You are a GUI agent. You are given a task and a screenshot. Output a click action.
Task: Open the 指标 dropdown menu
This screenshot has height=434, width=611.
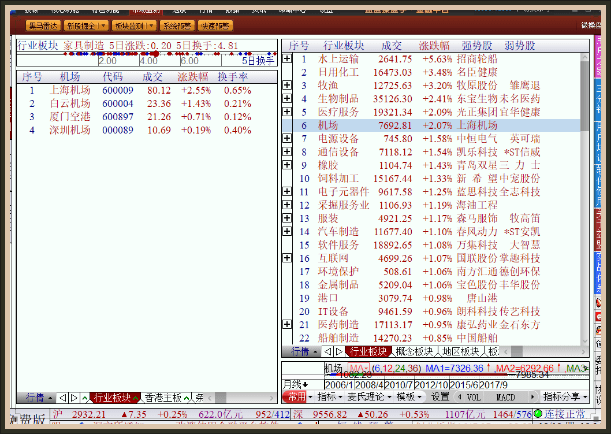(329, 397)
